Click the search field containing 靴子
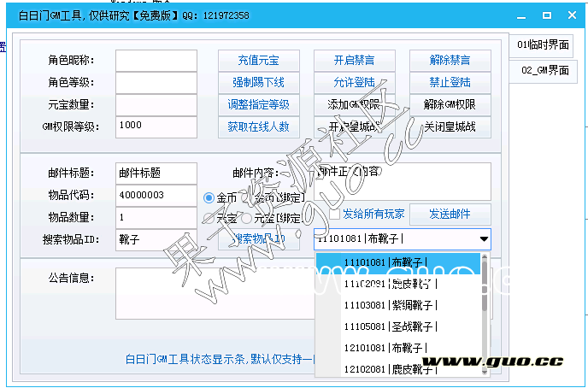The height and width of the screenshot is (388, 588). [156, 239]
